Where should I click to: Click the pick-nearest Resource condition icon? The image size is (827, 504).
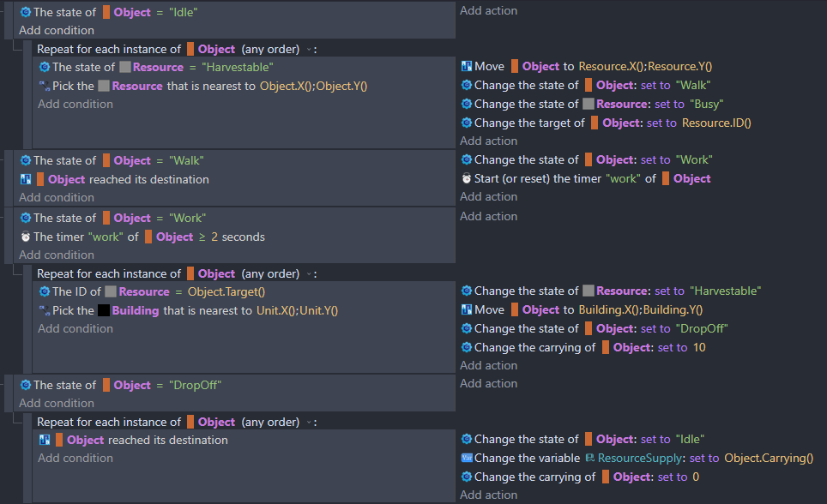(x=45, y=86)
